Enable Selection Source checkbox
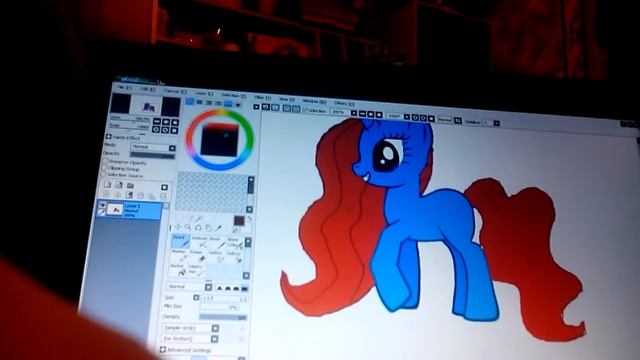This screenshot has height=360, width=640. click(x=104, y=174)
